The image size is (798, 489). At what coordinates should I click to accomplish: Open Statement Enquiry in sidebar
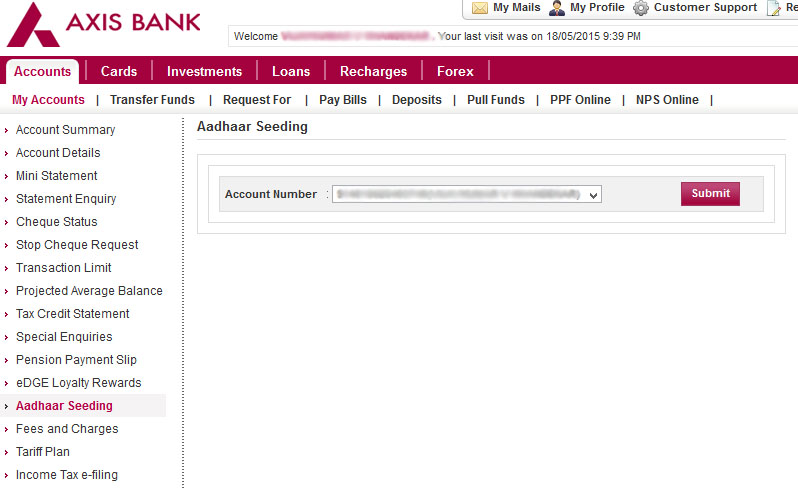66,198
